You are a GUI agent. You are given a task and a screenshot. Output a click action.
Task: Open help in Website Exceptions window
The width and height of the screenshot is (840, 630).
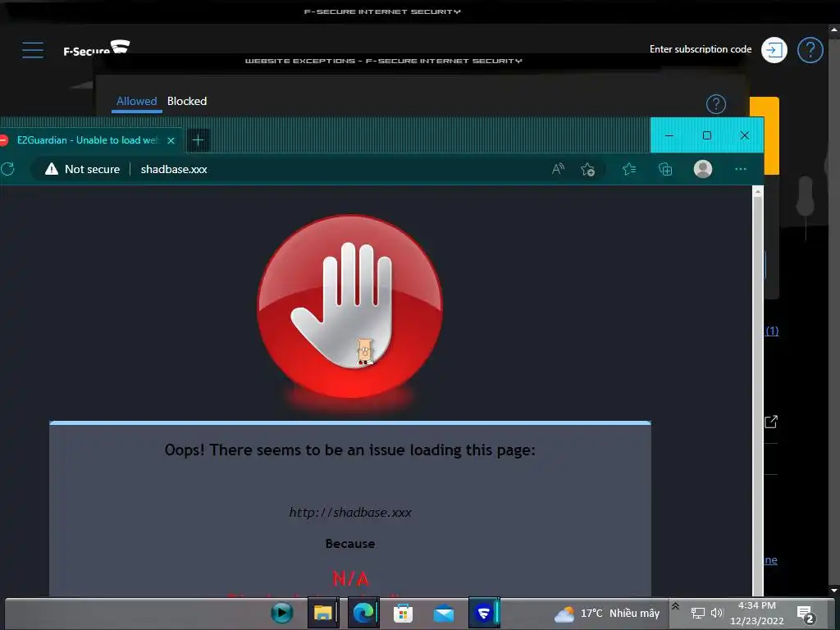pos(715,104)
